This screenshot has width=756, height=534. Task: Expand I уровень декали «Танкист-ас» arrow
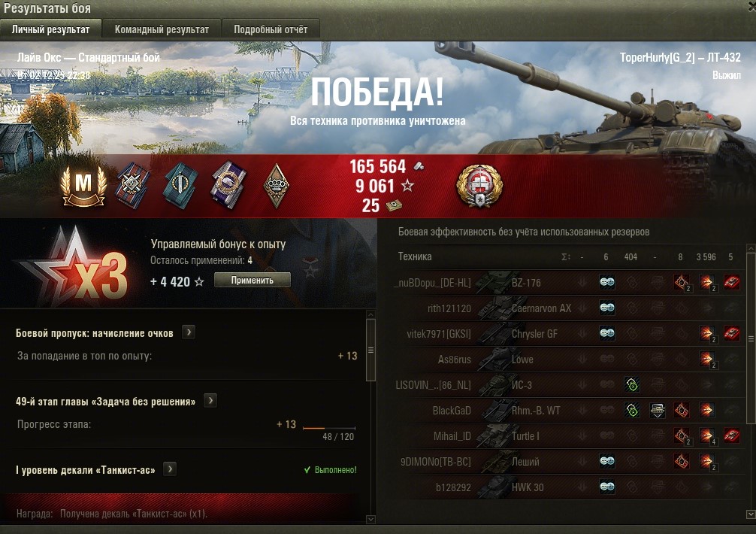(x=170, y=469)
